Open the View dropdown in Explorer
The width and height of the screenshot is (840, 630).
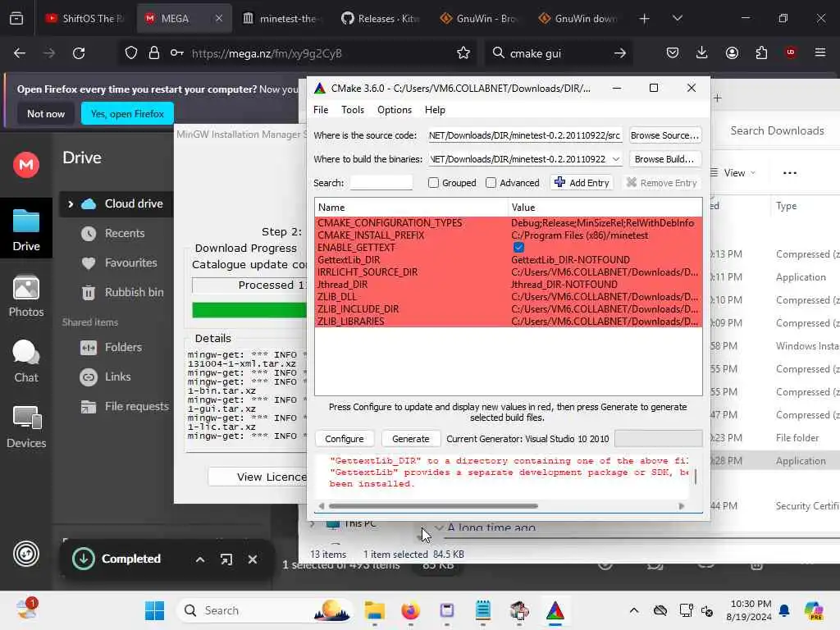(733, 173)
